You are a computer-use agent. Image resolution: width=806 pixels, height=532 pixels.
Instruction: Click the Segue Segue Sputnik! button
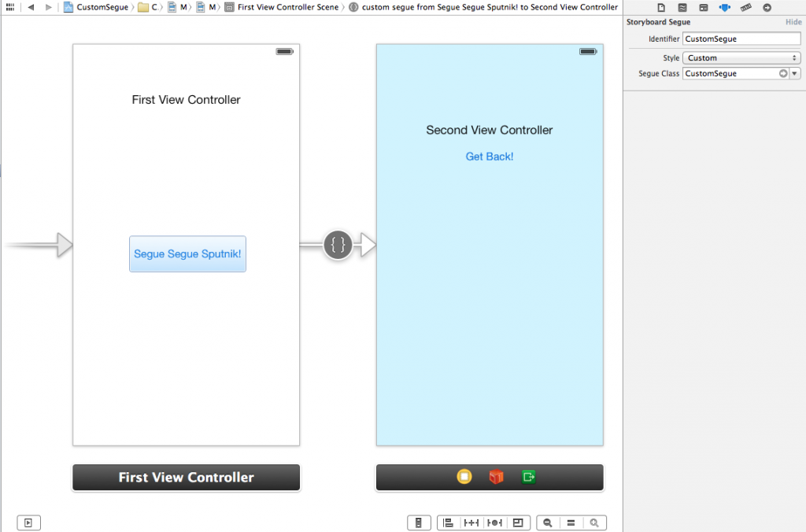187,253
